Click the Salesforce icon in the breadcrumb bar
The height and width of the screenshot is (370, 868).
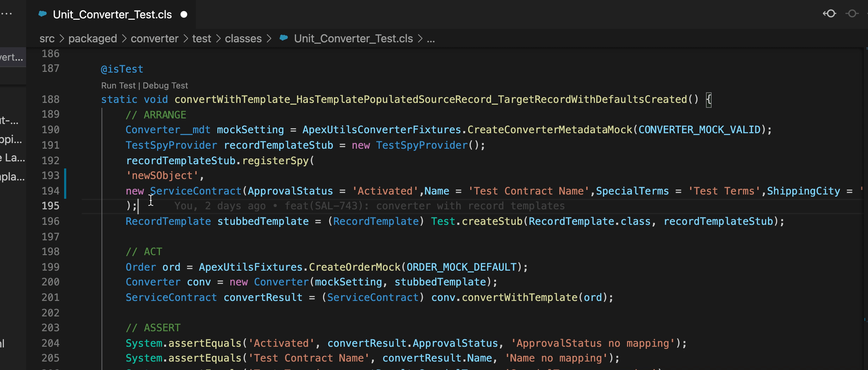coord(284,38)
